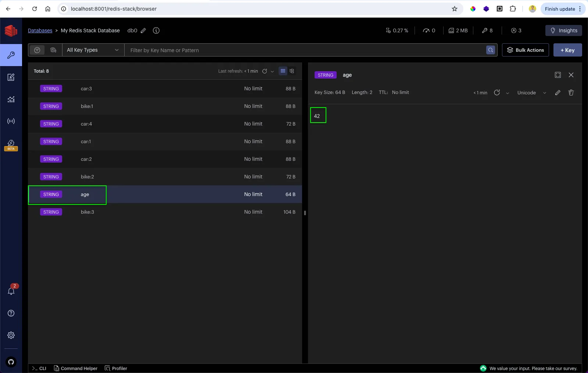The width and height of the screenshot is (588, 373).
Task: Click the commands per second 0 stat
Action: (x=429, y=30)
